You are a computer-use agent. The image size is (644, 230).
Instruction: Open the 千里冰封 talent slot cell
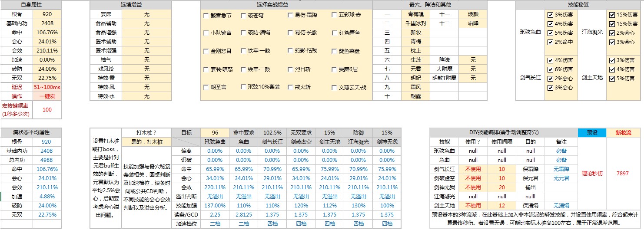[415, 23]
